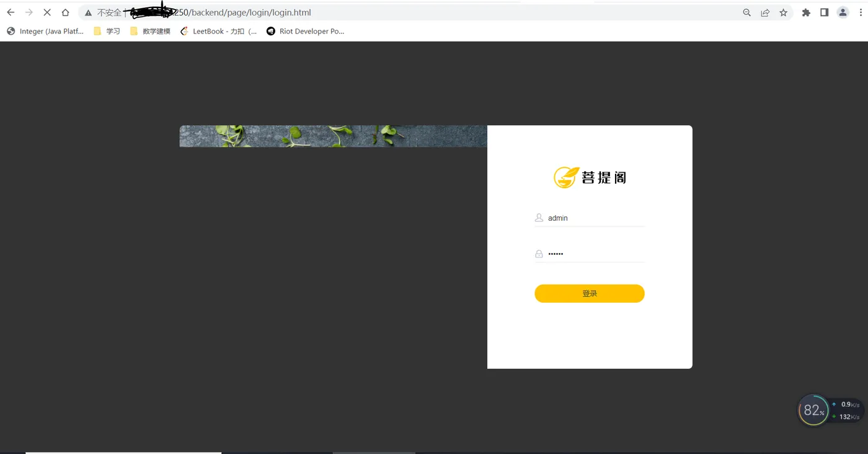
Task: Open the browser home page
Action: click(x=65, y=12)
